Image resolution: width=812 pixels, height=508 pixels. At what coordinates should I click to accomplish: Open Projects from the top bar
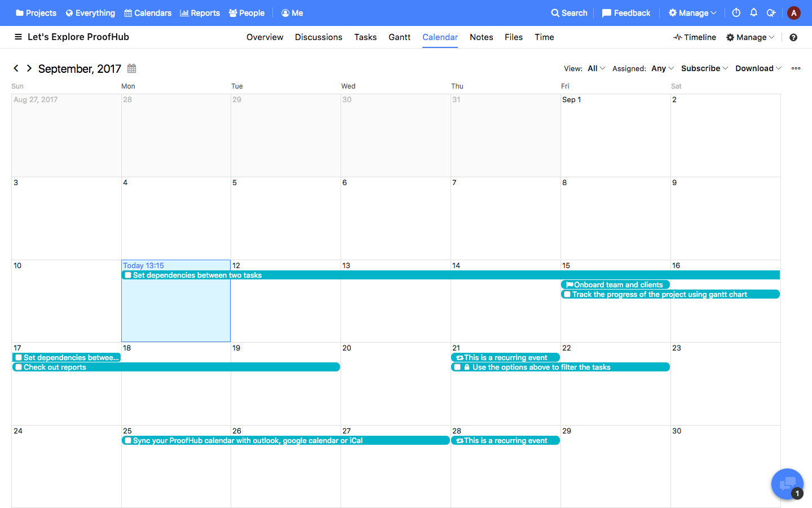point(36,13)
